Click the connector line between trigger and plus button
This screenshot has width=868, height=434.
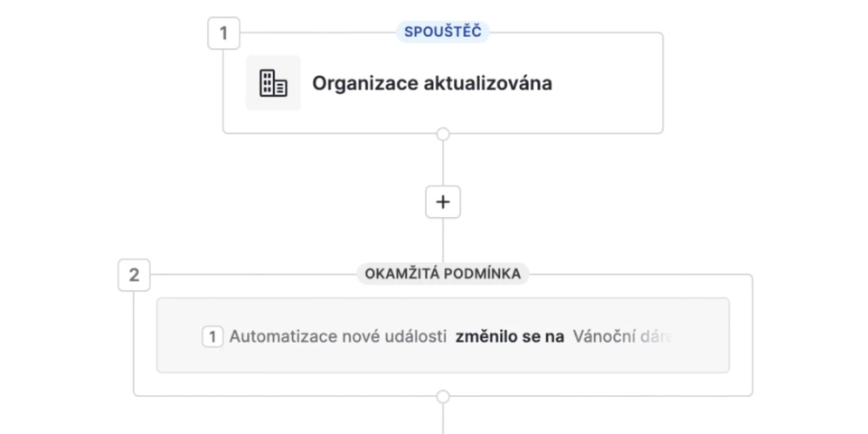tap(443, 163)
